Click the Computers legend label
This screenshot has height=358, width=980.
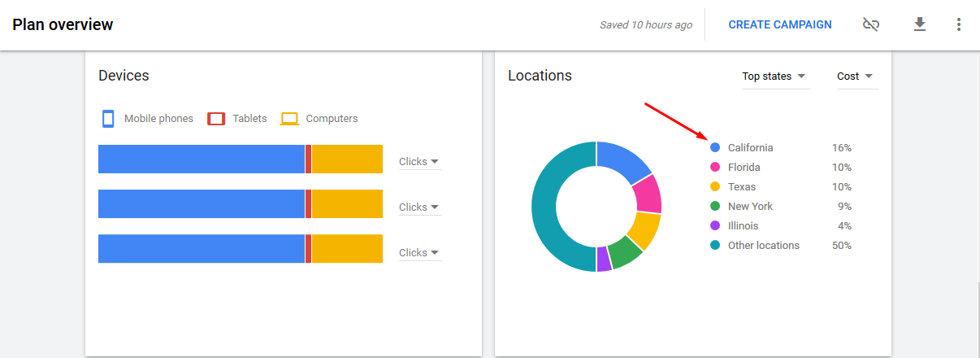pyautogui.click(x=332, y=119)
